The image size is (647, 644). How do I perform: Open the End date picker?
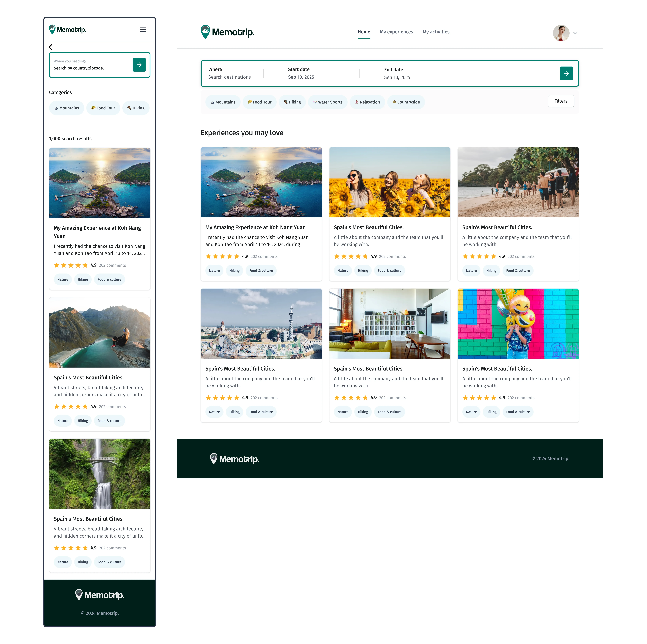pyautogui.click(x=397, y=74)
